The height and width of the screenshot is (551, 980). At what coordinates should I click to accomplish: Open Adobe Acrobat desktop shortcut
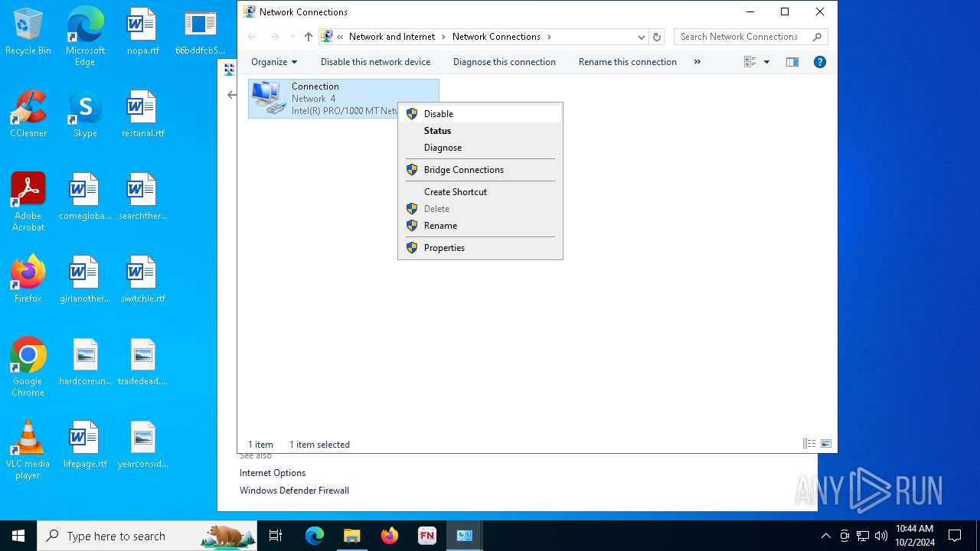pos(28,202)
